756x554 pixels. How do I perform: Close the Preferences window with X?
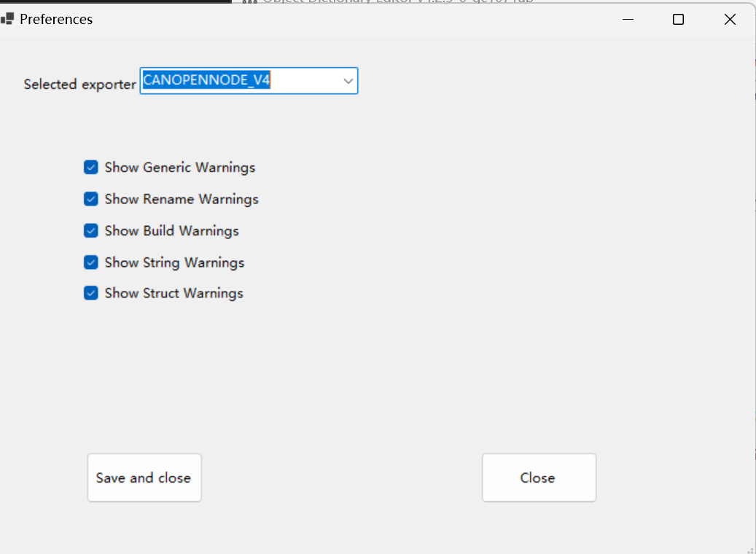(730, 19)
